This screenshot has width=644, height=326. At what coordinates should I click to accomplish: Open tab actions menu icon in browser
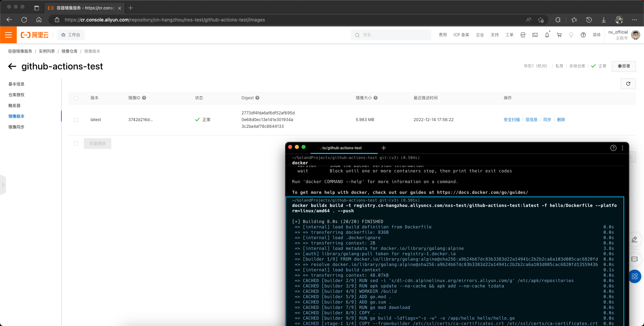(37, 8)
